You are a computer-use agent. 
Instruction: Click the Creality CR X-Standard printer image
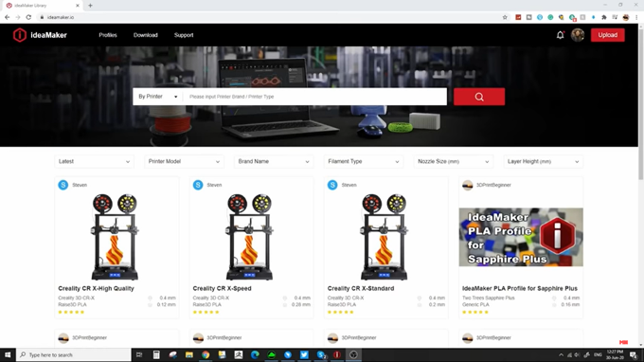(x=384, y=237)
